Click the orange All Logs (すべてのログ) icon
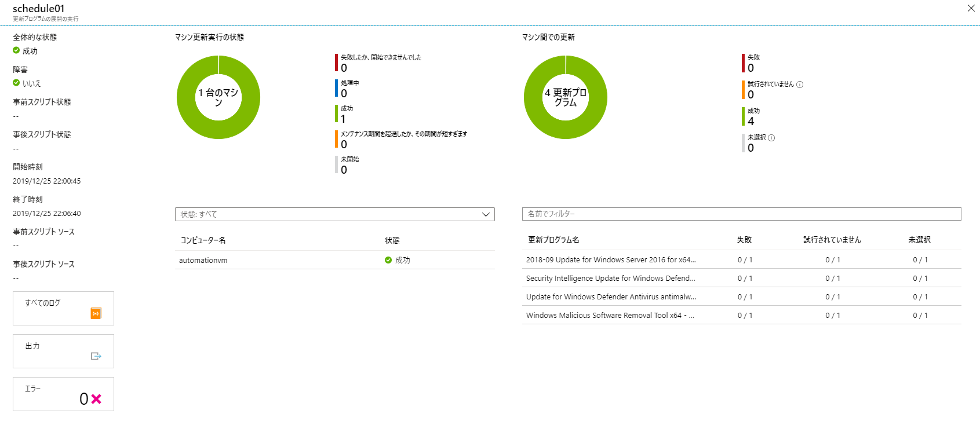 click(96, 313)
